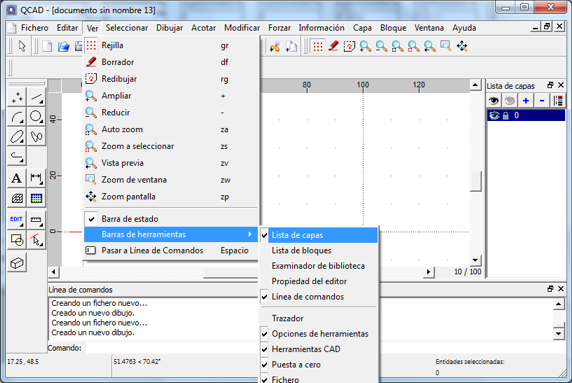This screenshot has height=383, width=572.
Task: Choose Pasar a Línea de Comandos
Action: [x=170, y=251]
